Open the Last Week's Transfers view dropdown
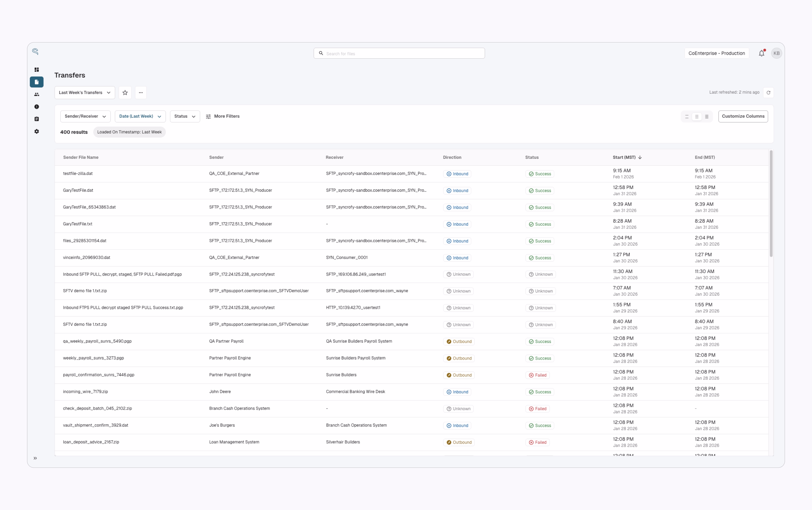Screen dimensions: 812x510 [x=84, y=93]
